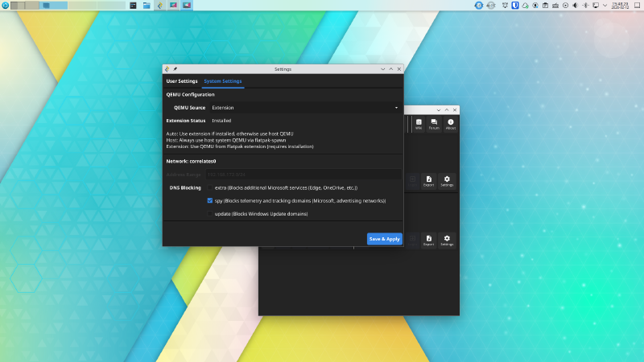Click the volume speaker tray icon

coord(576,6)
